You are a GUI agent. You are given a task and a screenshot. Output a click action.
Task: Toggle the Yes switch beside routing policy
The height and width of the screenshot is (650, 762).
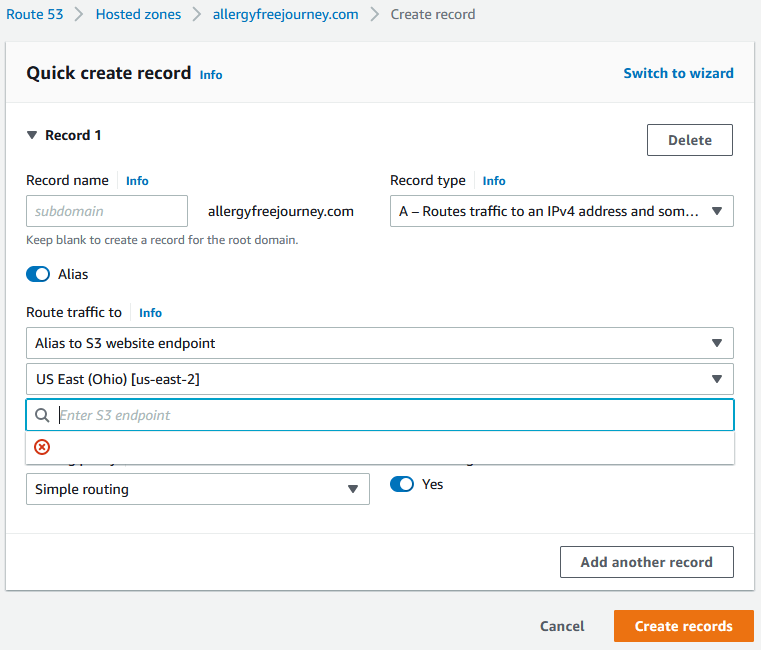(x=401, y=484)
